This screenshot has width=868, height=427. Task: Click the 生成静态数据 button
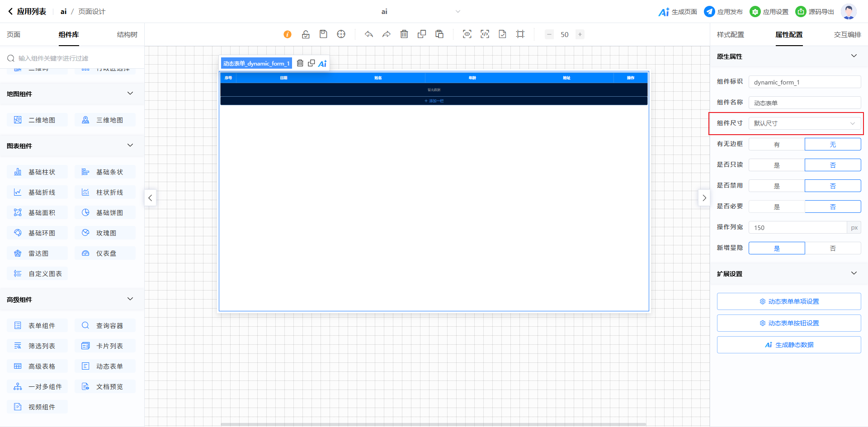[x=789, y=345]
